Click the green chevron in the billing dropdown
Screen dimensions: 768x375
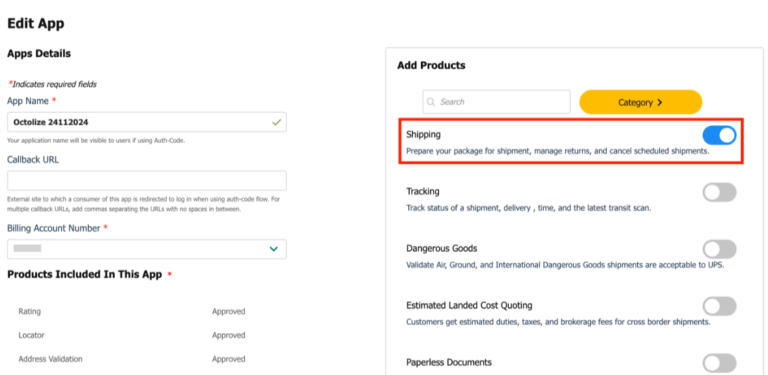pos(274,249)
